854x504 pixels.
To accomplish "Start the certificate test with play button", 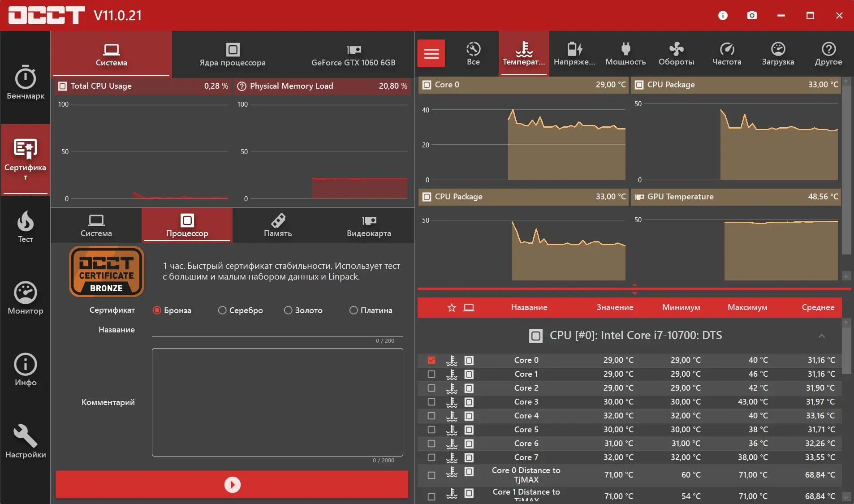I will (x=232, y=484).
